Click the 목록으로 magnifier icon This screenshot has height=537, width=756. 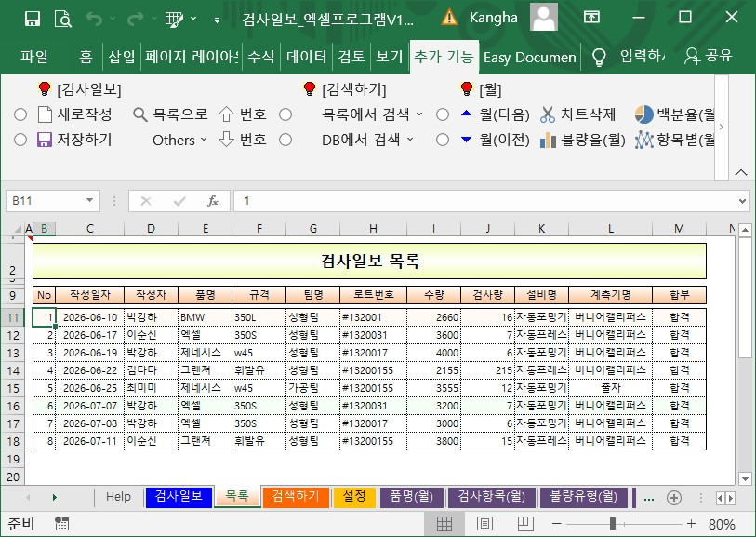(x=140, y=114)
